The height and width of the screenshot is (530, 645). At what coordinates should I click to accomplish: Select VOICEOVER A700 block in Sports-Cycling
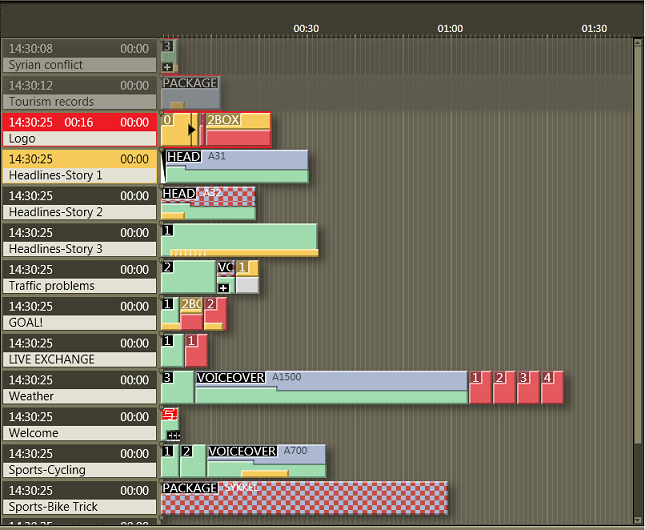coord(267,461)
